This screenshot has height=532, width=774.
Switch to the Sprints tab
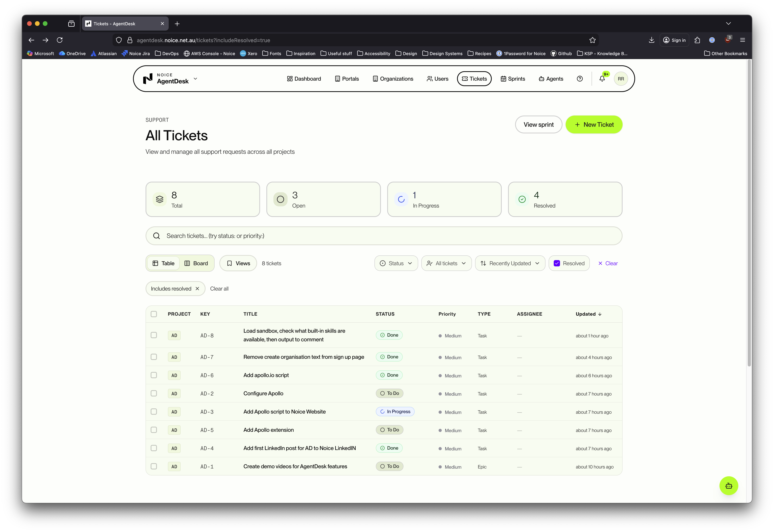click(513, 79)
